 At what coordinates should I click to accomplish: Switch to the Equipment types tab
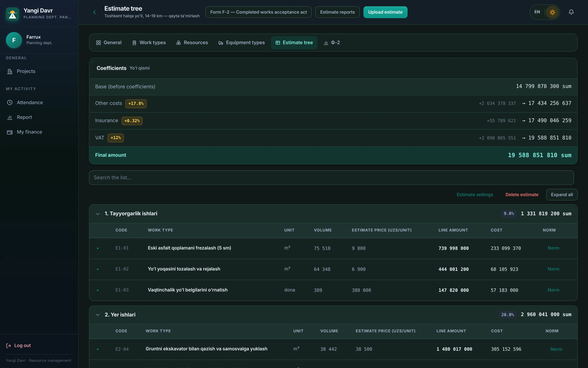(x=241, y=43)
